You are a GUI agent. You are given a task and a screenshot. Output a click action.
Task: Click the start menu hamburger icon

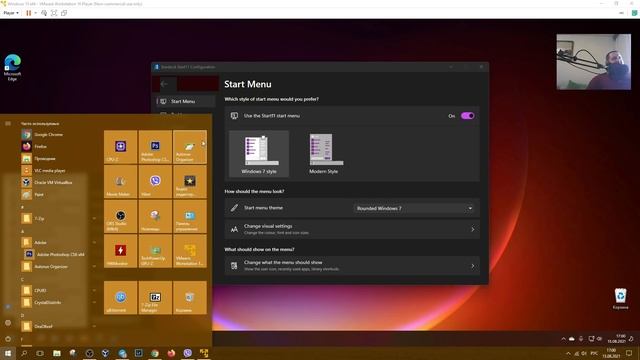[8, 123]
